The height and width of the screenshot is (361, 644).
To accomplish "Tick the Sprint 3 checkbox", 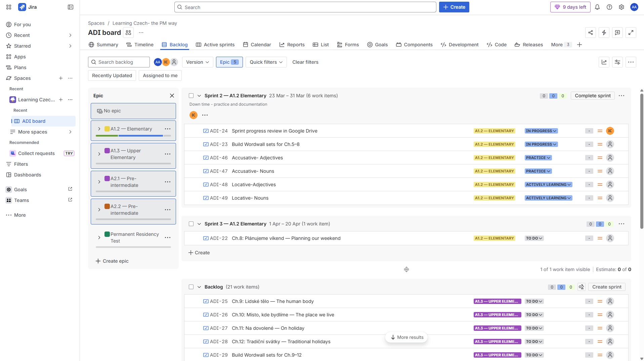I will tap(191, 224).
